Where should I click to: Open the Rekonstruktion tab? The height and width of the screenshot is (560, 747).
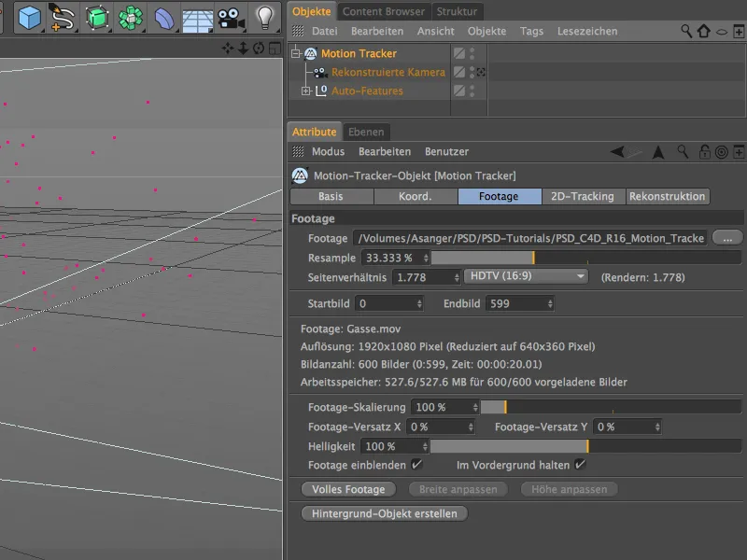pyautogui.click(x=667, y=196)
